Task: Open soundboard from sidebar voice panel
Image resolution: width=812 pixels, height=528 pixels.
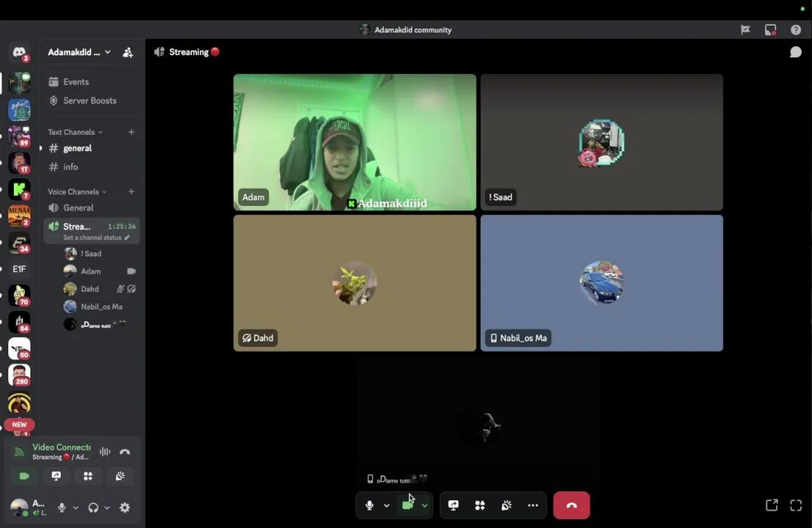Action: click(x=120, y=476)
